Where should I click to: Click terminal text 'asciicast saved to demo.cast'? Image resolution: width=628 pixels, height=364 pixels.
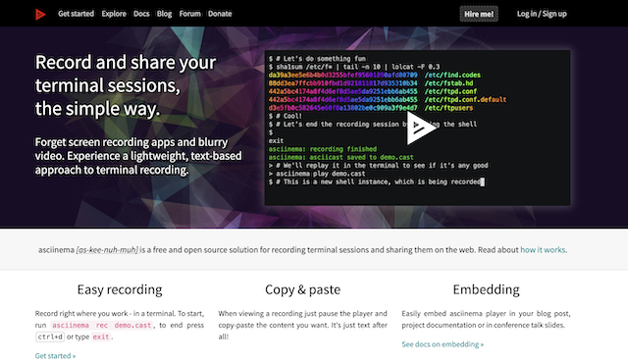pos(361,157)
